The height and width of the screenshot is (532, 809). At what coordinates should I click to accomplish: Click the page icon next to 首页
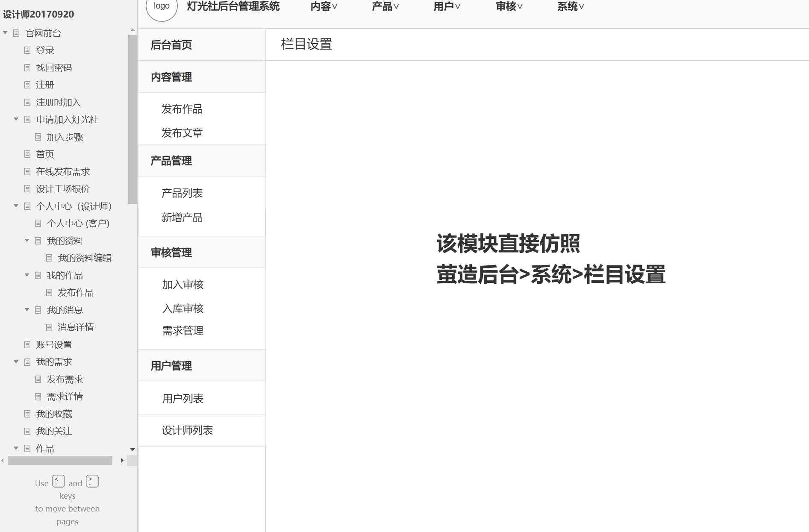(x=27, y=154)
